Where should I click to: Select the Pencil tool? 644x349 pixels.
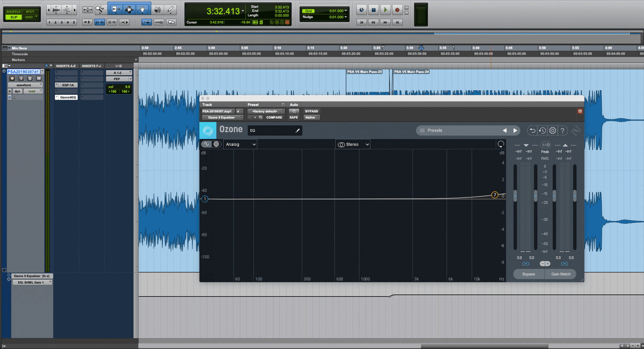170,10
